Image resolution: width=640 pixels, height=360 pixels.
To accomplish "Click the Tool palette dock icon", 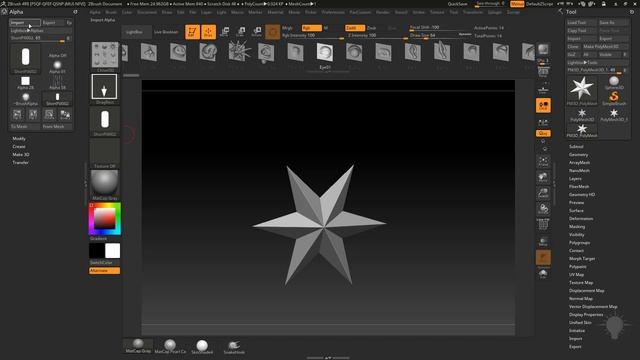I will coord(632,12).
